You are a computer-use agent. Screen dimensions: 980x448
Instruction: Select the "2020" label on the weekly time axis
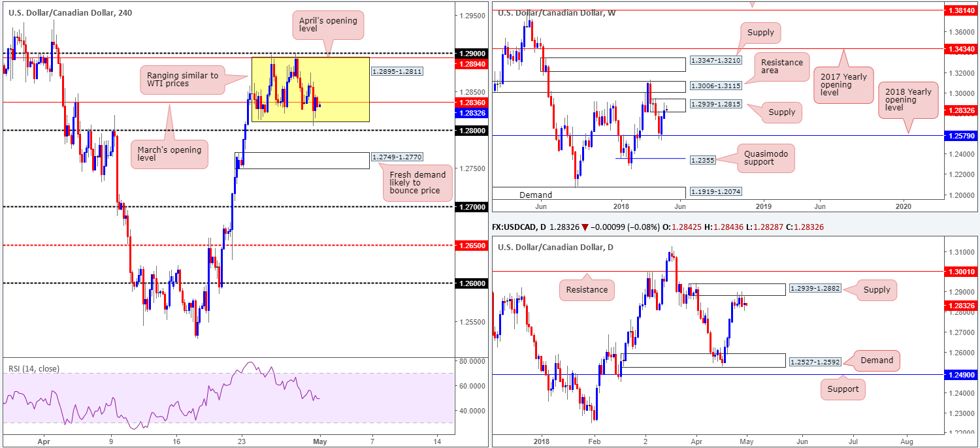pos(904,206)
